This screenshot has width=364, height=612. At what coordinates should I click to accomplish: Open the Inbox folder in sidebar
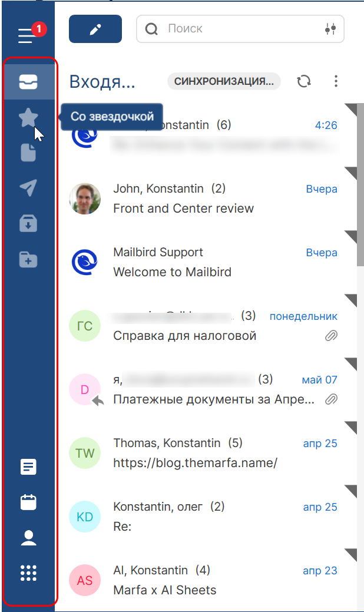click(x=28, y=82)
